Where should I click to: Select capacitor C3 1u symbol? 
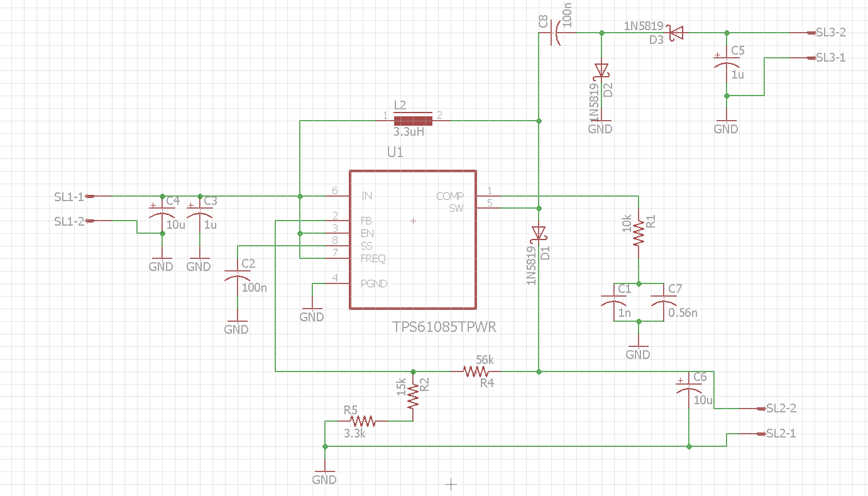(199, 211)
